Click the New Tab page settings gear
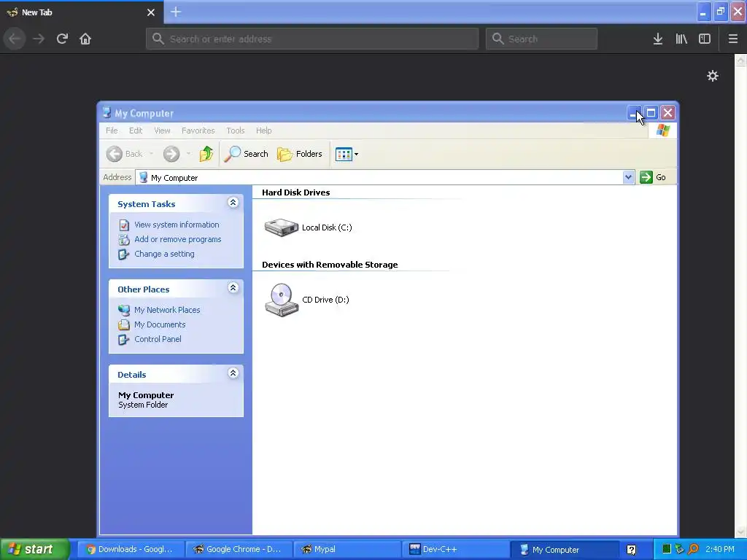 713,76
